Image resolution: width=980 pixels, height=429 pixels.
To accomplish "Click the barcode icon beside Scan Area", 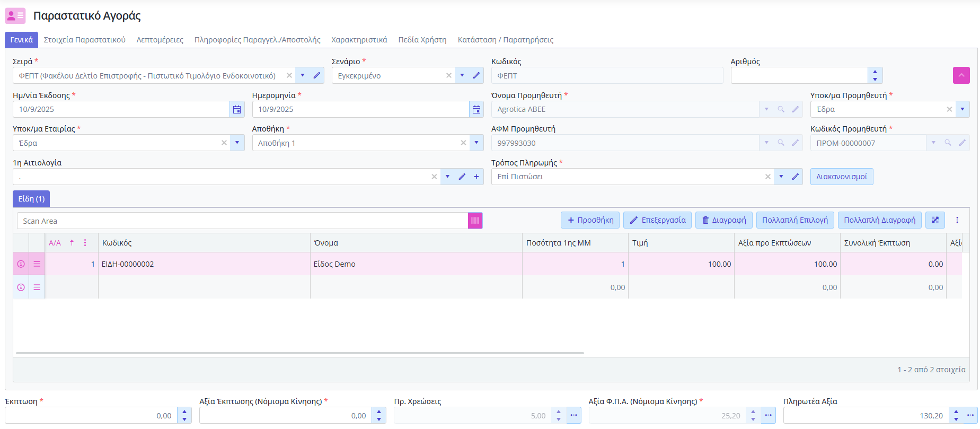I will tap(475, 221).
